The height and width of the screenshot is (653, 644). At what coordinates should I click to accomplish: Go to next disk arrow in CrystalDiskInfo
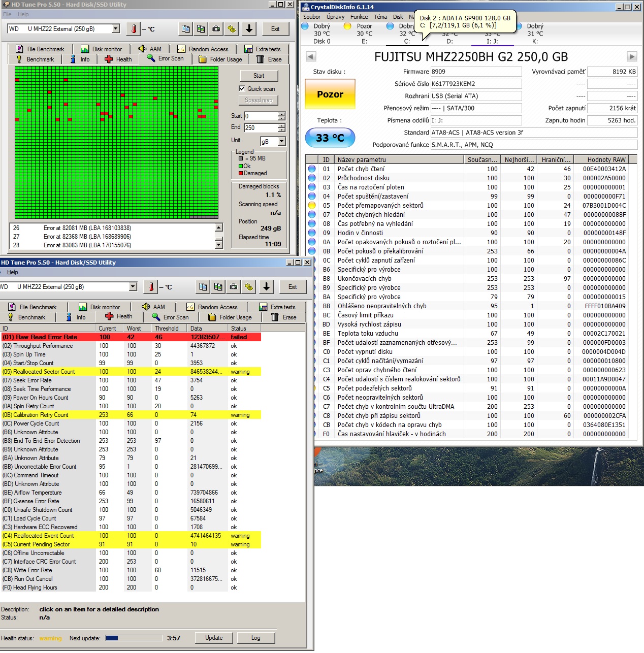click(x=632, y=56)
